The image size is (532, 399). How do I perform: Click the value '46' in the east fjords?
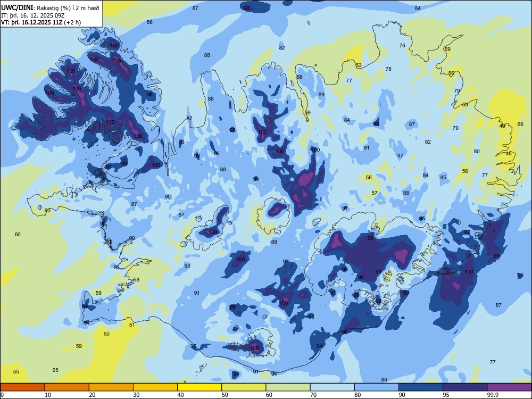tap(509, 153)
